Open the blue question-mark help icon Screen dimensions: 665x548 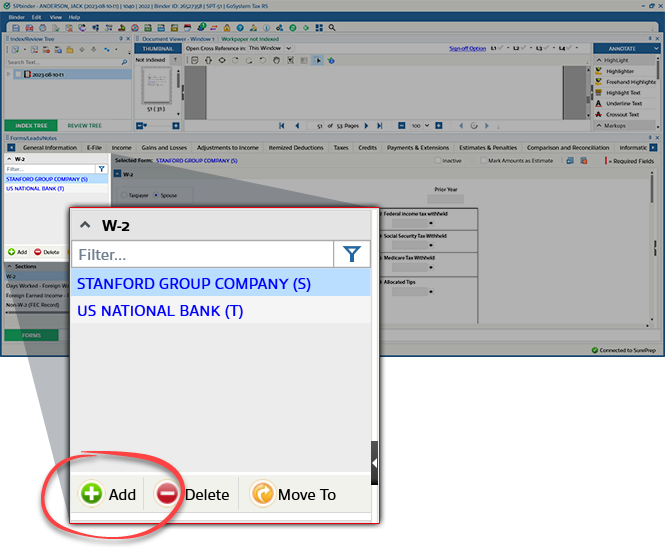pyautogui.click(x=240, y=28)
